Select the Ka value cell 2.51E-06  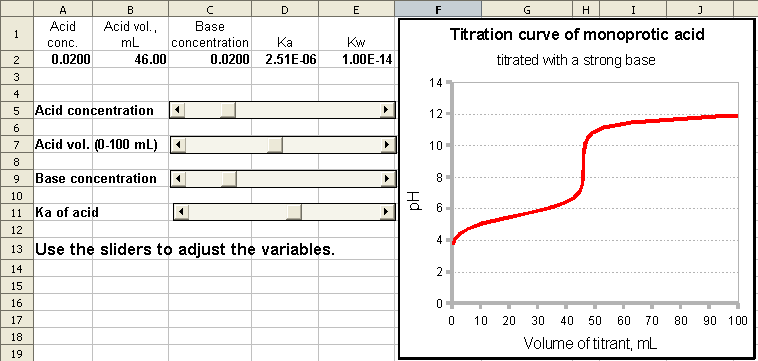285,60
